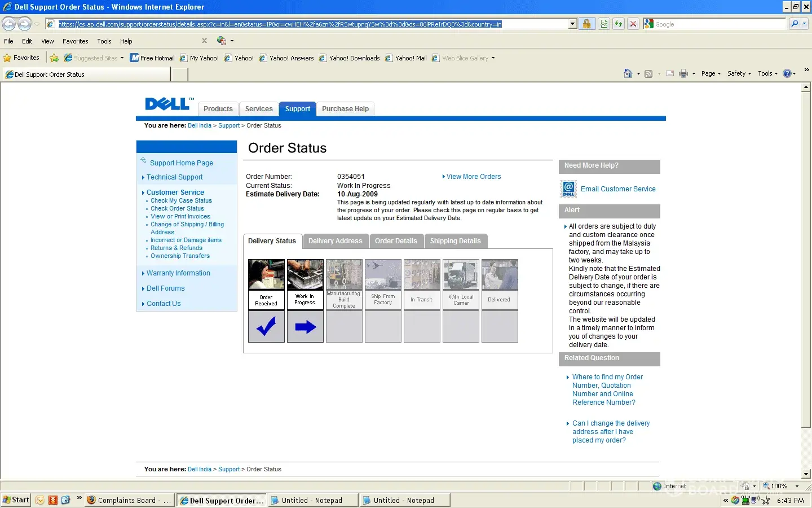Click the Can I change delivery address link
Image resolution: width=812 pixels, height=508 pixels.
(611, 432)
